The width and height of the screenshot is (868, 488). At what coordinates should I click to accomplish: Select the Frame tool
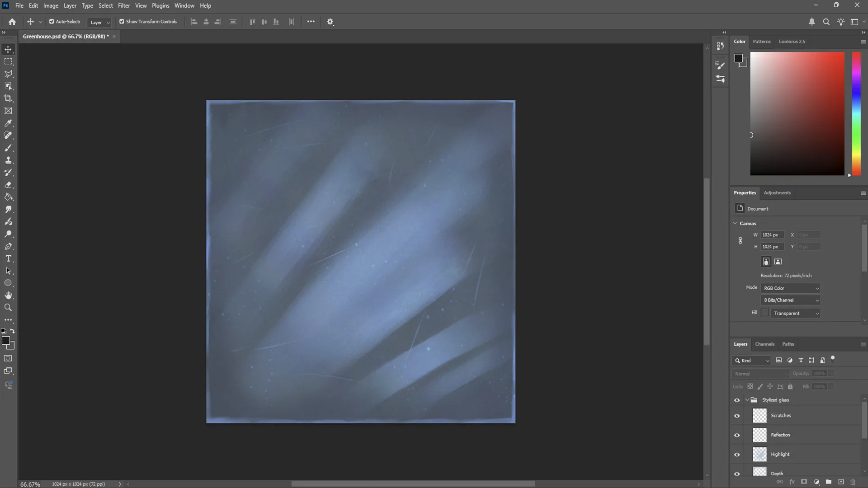click(8, 111)
